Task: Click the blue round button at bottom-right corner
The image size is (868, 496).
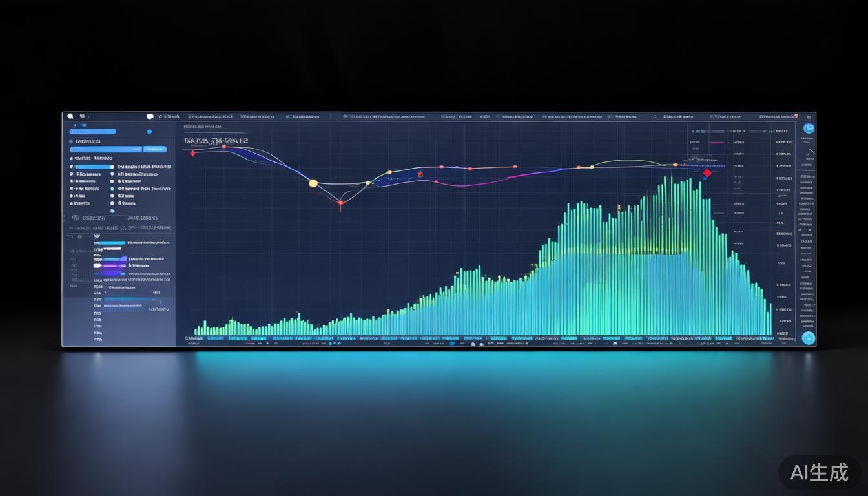Action: tap(808, 338)
